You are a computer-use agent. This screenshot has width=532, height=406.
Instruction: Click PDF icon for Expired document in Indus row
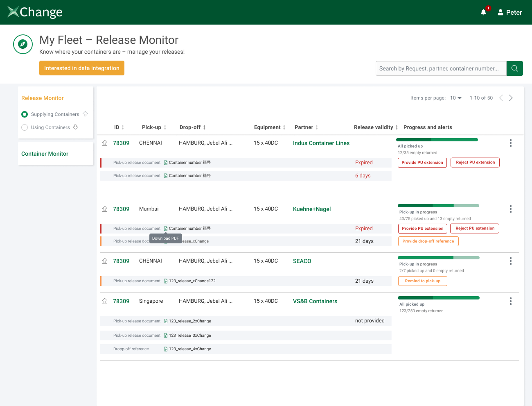point(166,163)
